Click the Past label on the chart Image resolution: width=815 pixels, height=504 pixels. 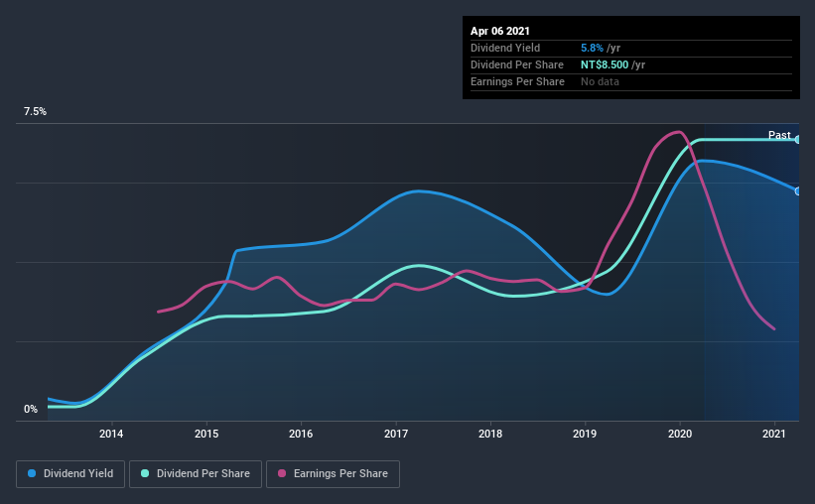(779, 135)
